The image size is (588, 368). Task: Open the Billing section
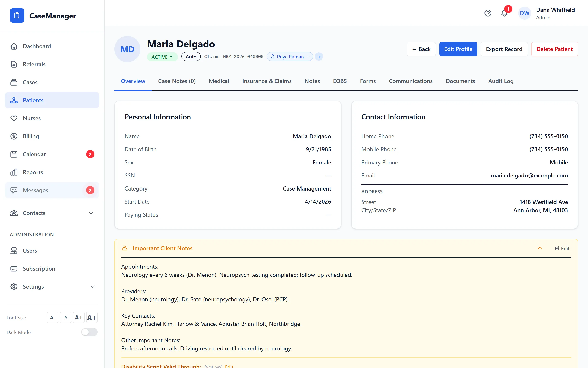52,136
